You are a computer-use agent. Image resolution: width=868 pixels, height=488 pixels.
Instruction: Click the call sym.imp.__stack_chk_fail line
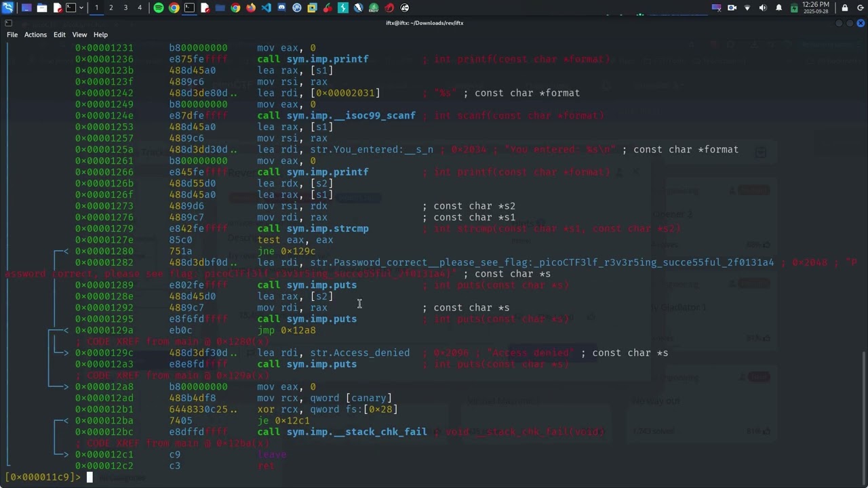[342, 432]
